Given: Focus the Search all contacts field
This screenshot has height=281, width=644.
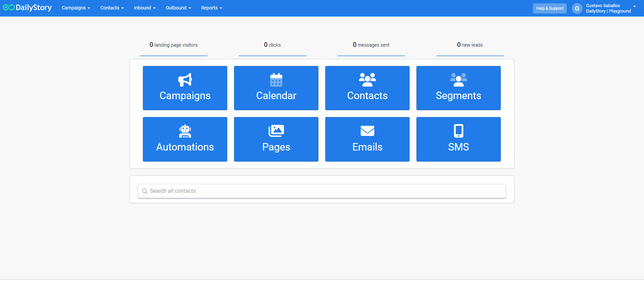Looking at the screenshot, I should point(322,191).
